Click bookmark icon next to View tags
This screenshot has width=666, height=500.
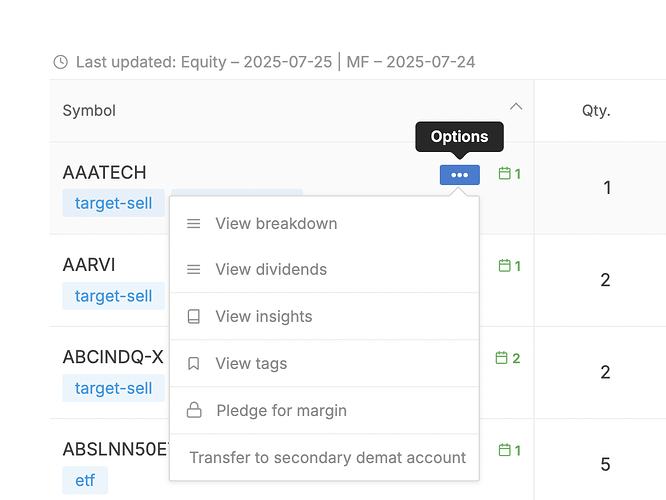click(x=194, y=364)
